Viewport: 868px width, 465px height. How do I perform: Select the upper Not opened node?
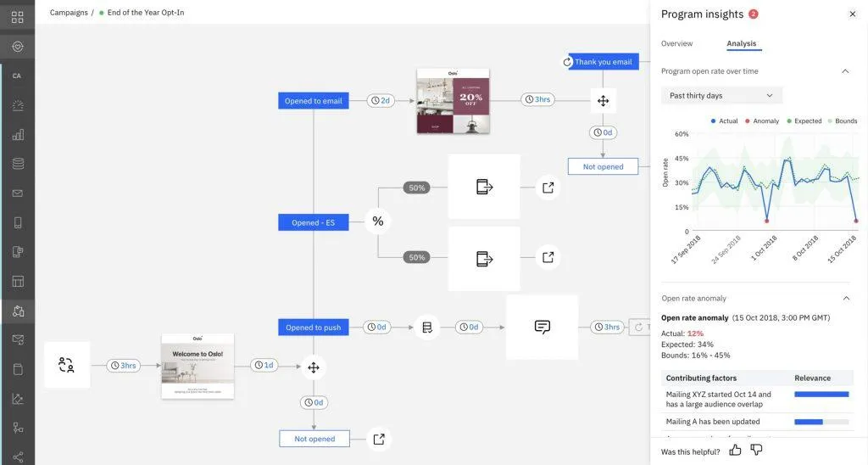click(x=603, y=166)
